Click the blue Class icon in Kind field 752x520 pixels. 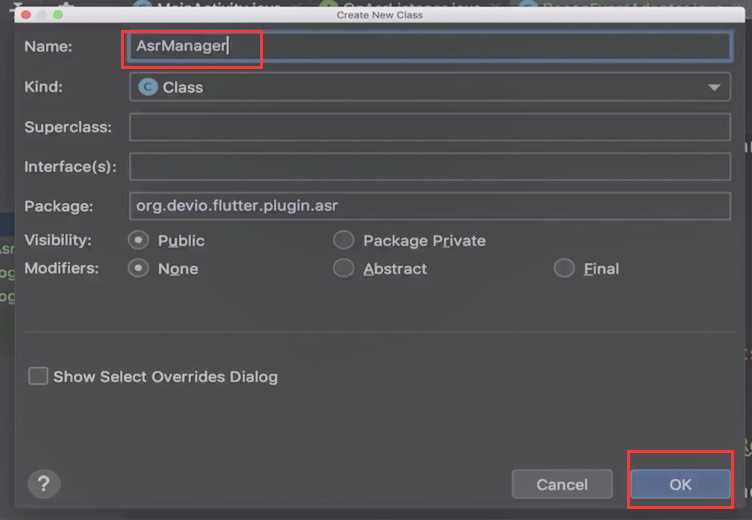tap(148, 87)
